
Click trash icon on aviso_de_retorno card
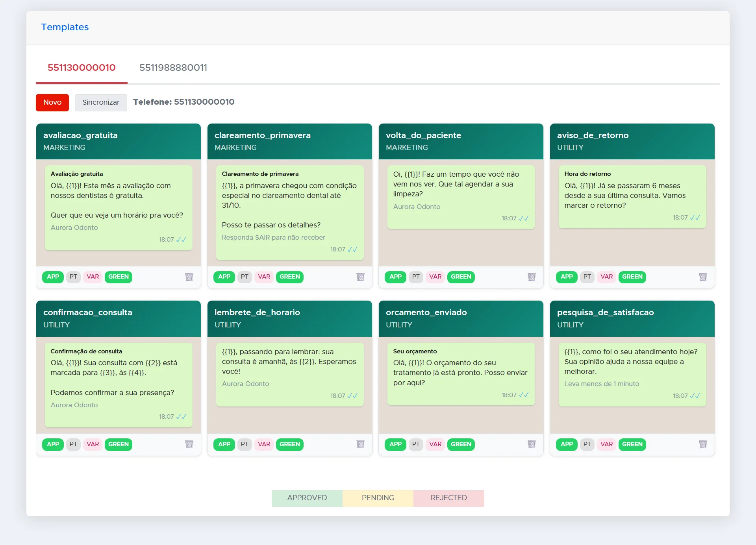pos(703,277)
